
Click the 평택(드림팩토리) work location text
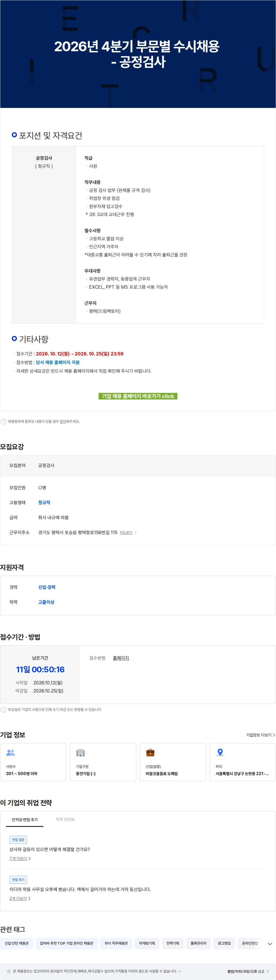[x=105, y=311]
